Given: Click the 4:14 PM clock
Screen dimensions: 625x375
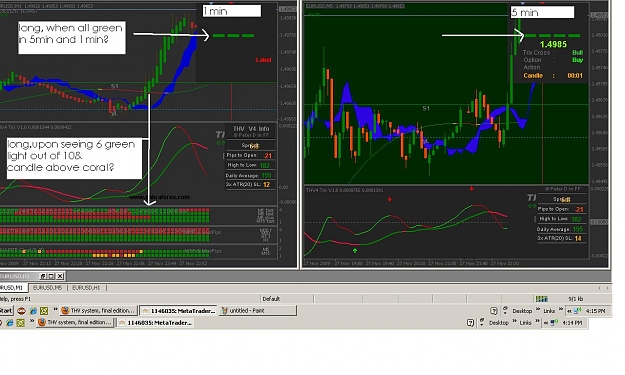Looking at the screenshot, I should tap(572, 323).
